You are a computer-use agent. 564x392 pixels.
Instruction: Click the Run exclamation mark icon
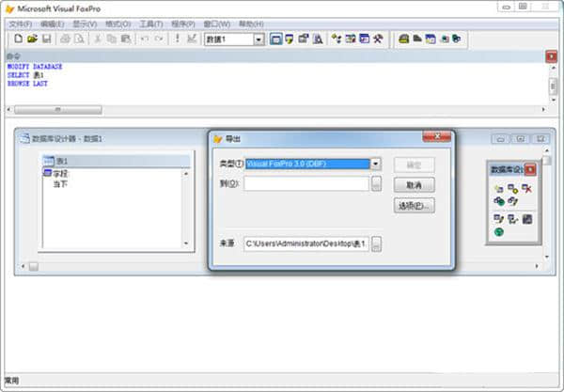click(x=178, y=39)
